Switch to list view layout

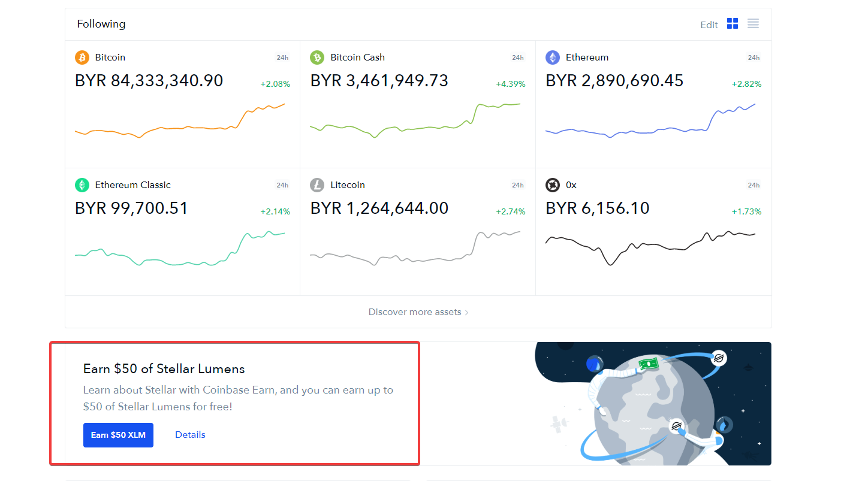753,23
